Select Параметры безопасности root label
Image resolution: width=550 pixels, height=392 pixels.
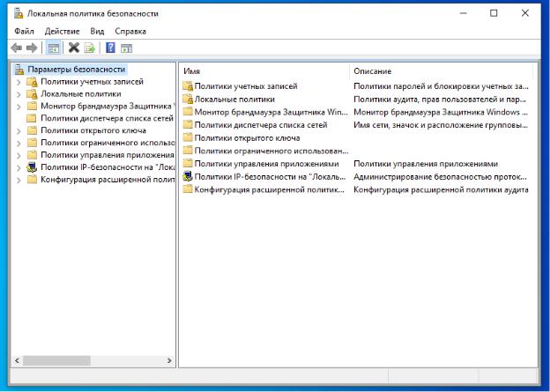[x=77, y=70]
